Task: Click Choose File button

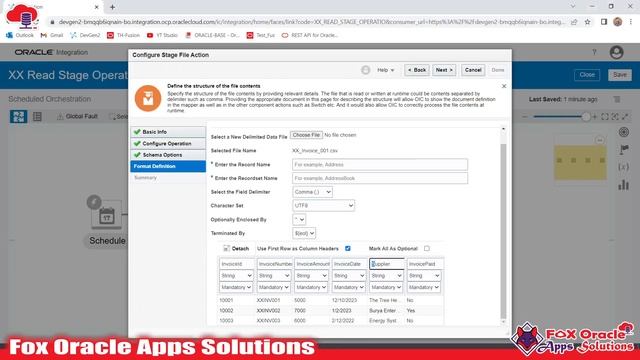Action: click(306, 135)
